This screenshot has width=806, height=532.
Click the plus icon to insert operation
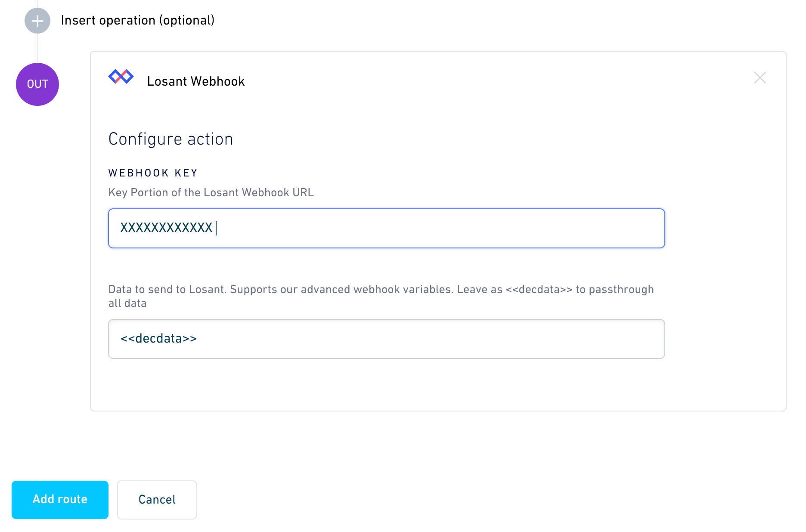37,21
